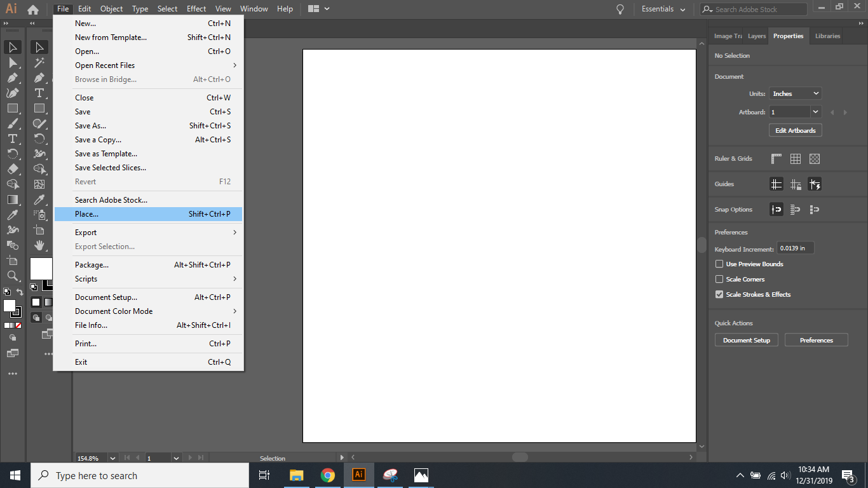868x488 pixels.
Task: Open Chrome from the taskbar
Action: tap(328, 475)
